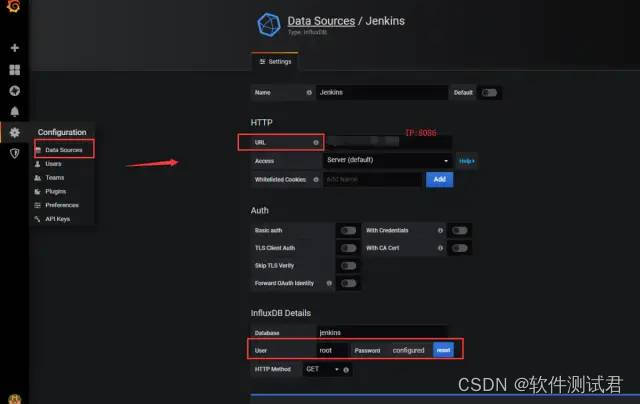Open the Create plus menu icon

coord(15,48)
